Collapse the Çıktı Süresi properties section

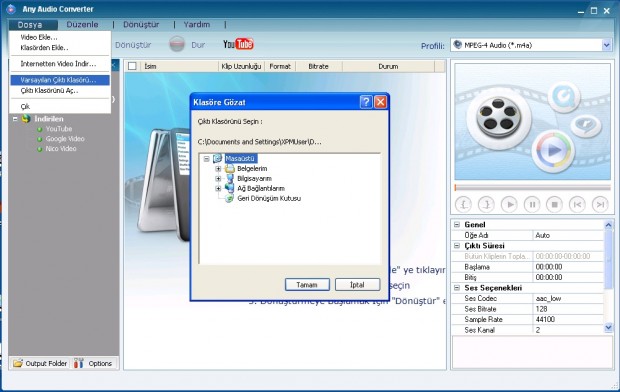[457, 246]
